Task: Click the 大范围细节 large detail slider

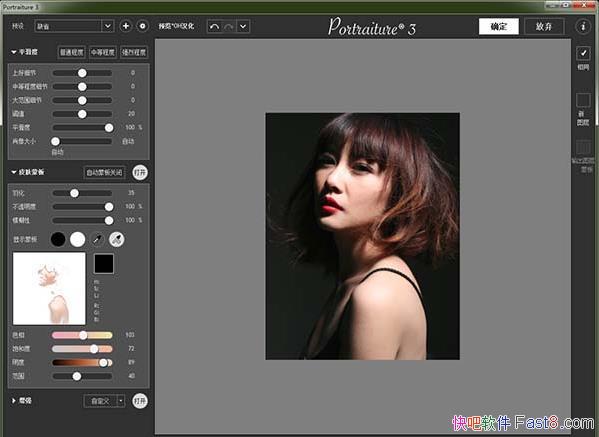Action: pyautogui.click(x=82, y=100)
